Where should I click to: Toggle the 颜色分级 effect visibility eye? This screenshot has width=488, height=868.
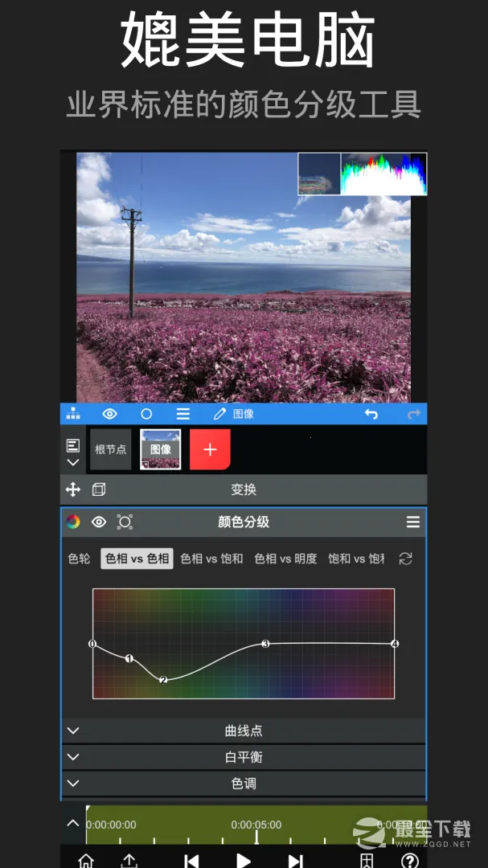tap(99, 522)
